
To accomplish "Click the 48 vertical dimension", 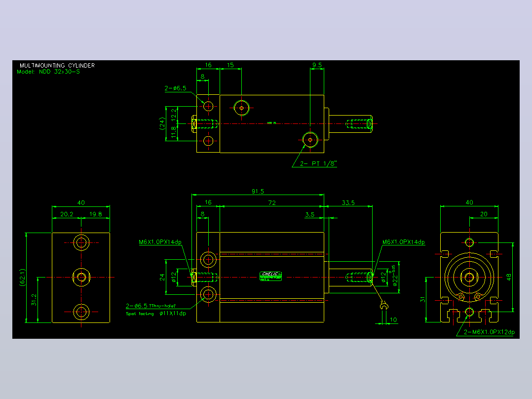I will 509,277.
